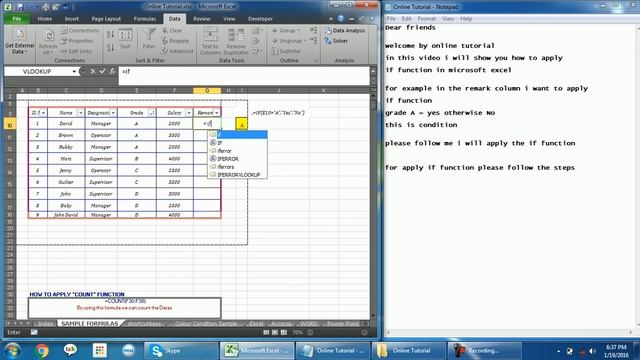The height and width of the screenshot is (360, 640).
Task: Switch to Normal view in status bar
Action: click(x=267, y=333)
